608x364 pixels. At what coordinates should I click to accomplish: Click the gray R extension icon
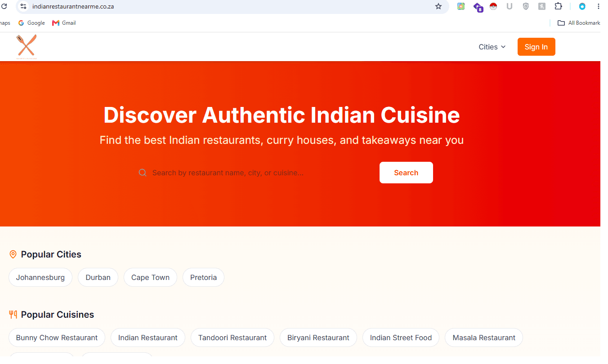[x=542, y=6]
